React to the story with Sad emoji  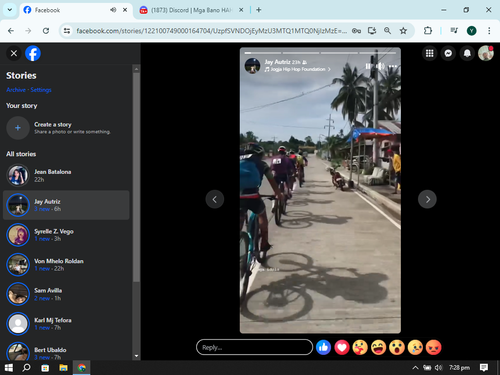click(x=415, y=348)
